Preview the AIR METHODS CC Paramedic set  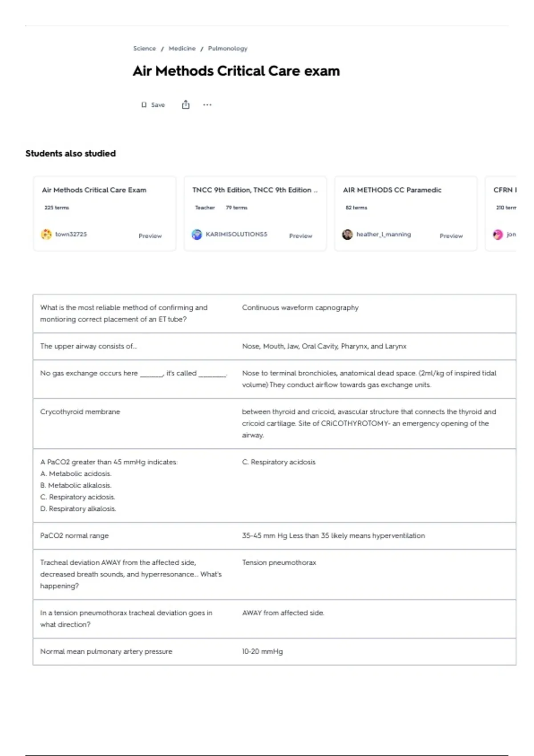(451, 236)
